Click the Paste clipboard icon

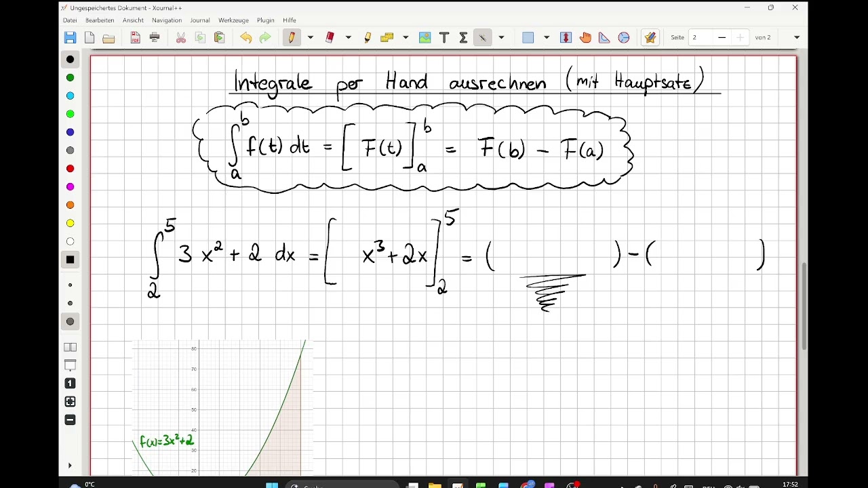[219, 38]
